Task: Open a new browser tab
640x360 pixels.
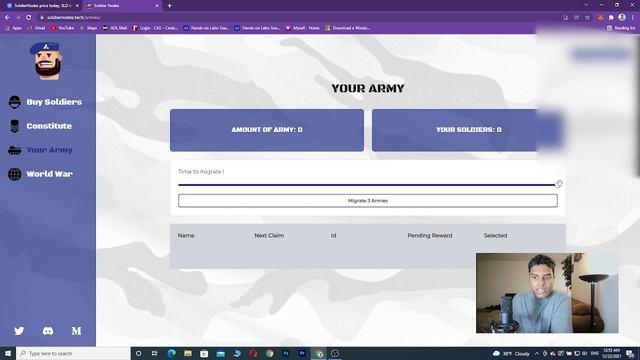Action: click(169, 6)
